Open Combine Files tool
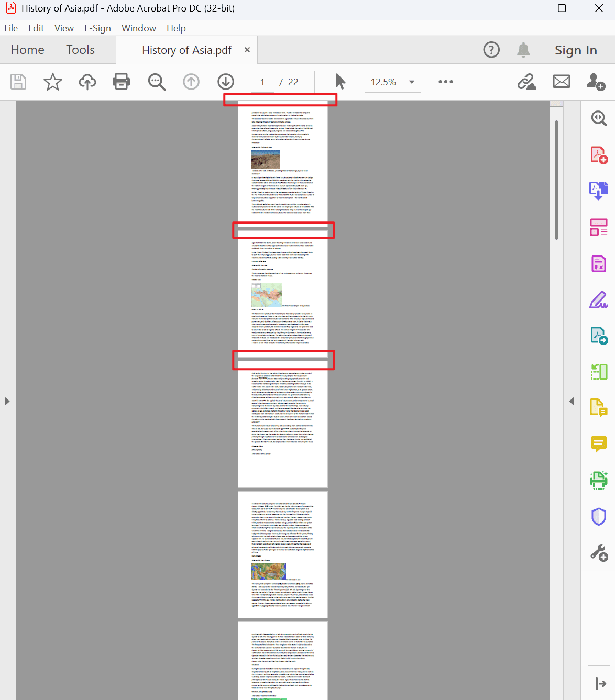 [599, 191]
